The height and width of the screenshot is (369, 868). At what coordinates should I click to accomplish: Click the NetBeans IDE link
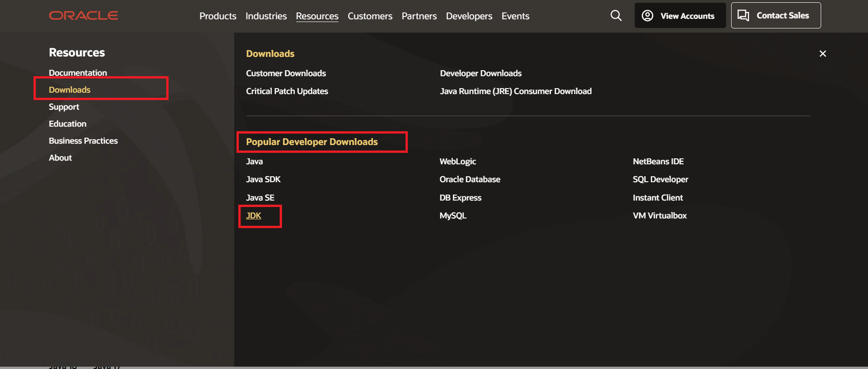tap(658, 161)
